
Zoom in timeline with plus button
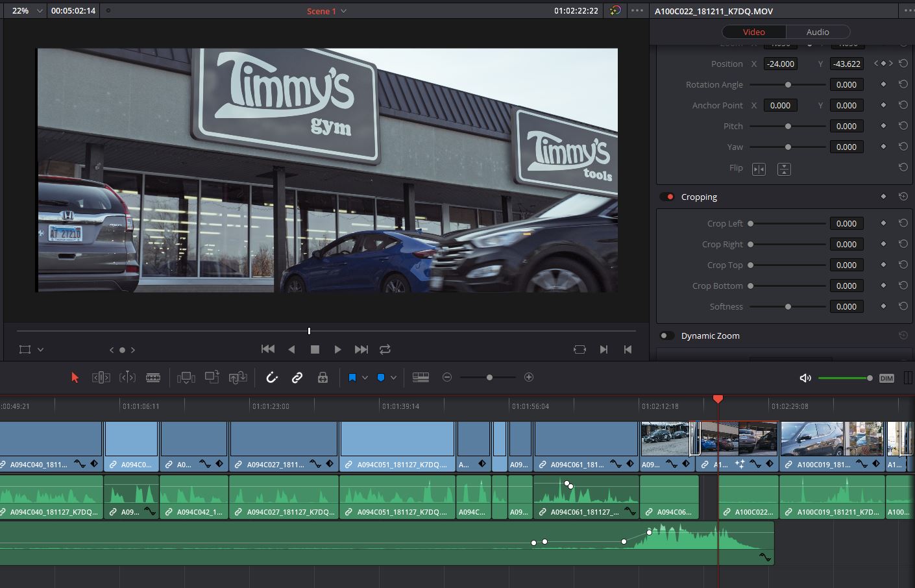point(529,377)
